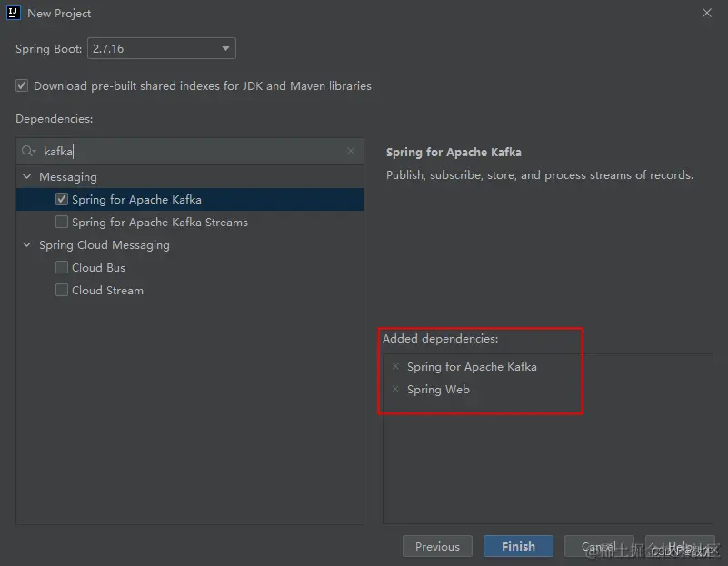728x566 pixels.
Task: Click Spring for Apache Kafka in added list
Action: pyautogui.click(x=472, y=366)
